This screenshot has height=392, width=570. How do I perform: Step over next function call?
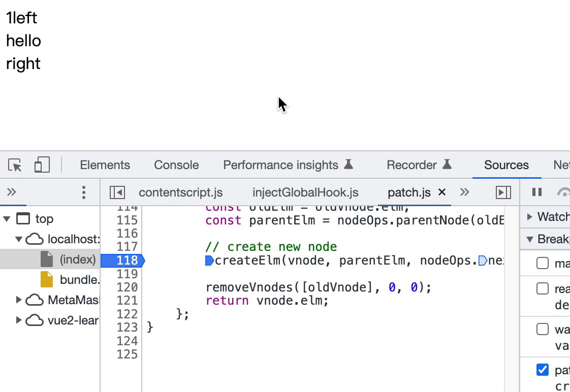click(563, 192)
